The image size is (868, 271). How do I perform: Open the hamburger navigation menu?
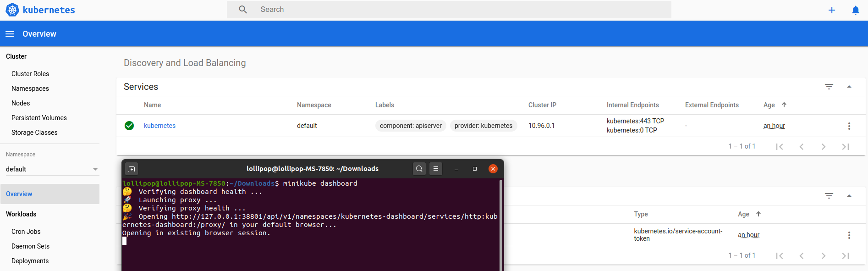pyautogui.click(x=10, y=34)
